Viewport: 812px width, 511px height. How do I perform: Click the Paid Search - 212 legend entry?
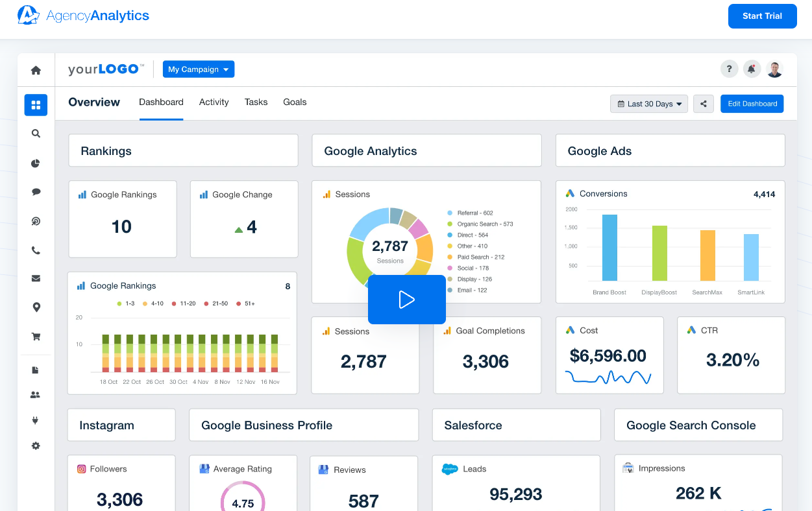click(476, 257)
